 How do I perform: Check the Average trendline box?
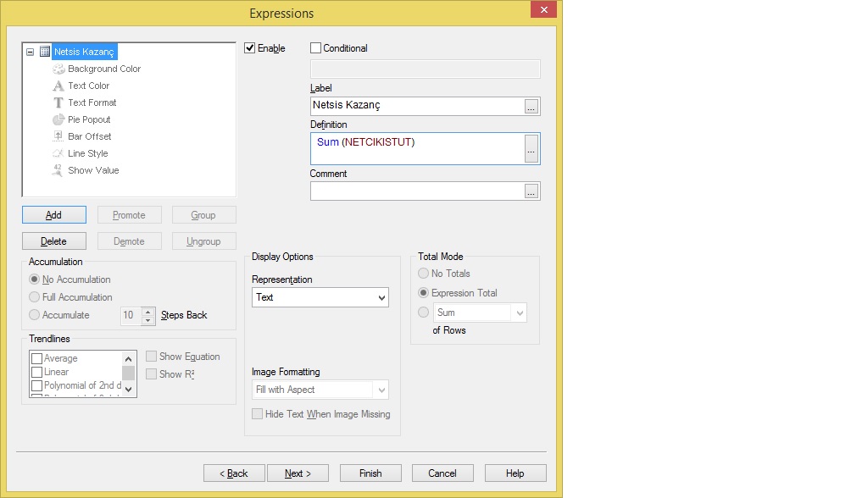pos(37,358)
